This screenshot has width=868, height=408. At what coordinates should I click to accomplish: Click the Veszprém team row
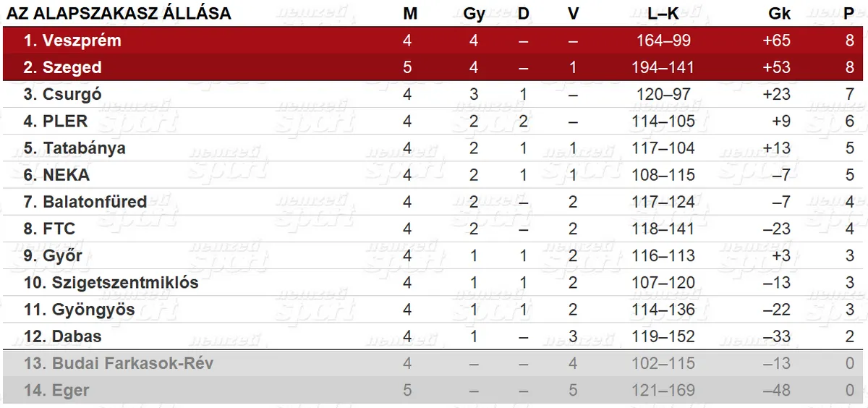(x=434, y=41)
